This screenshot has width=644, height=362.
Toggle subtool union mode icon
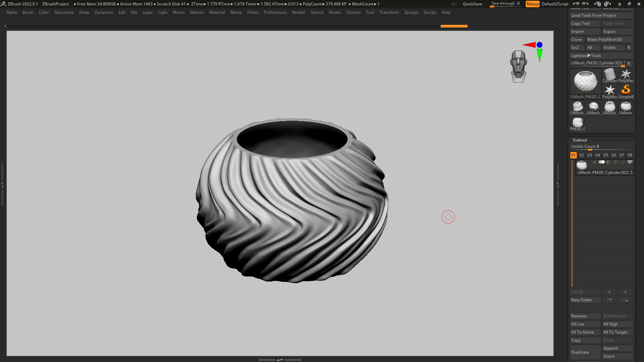point(602,162)
